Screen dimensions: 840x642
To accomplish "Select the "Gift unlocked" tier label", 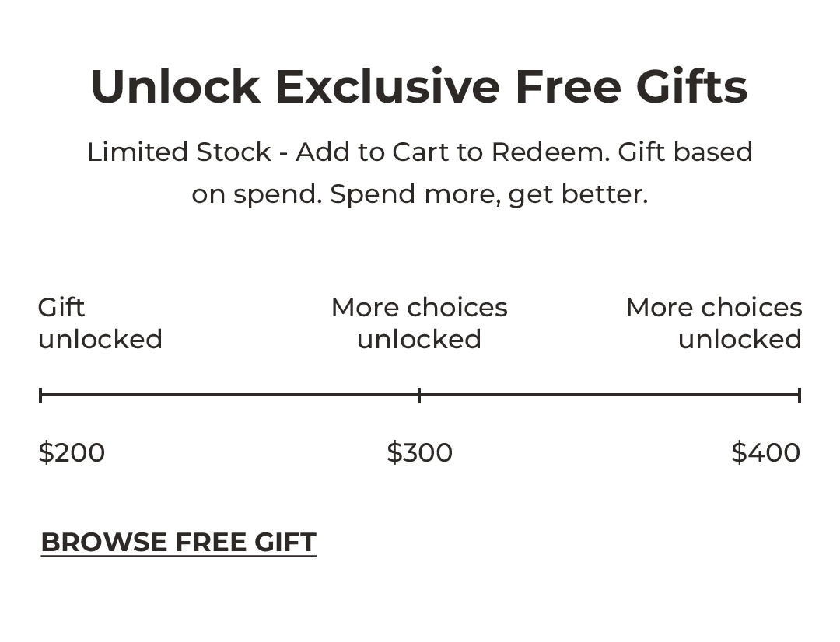I will click(x=100, y=323).
